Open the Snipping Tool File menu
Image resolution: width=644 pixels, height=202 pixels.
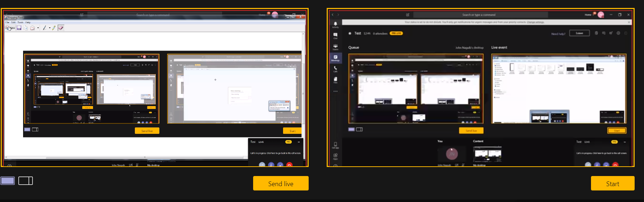click(x=7, y=22)
